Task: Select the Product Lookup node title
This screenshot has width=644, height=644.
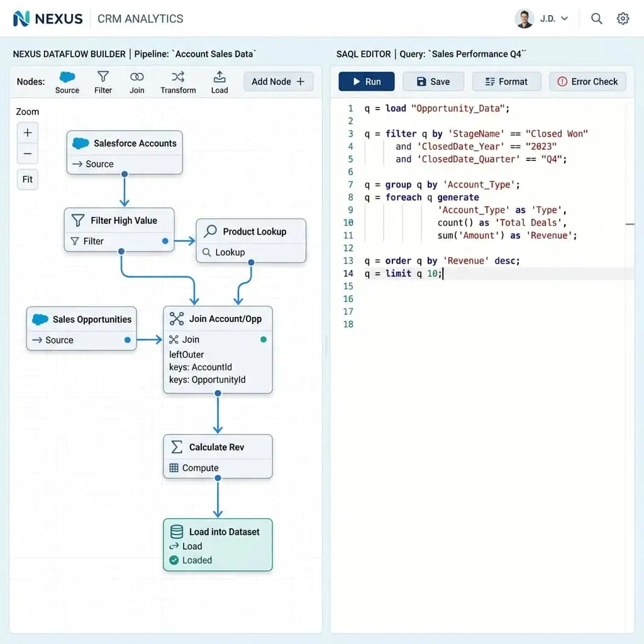Action: 255,231
